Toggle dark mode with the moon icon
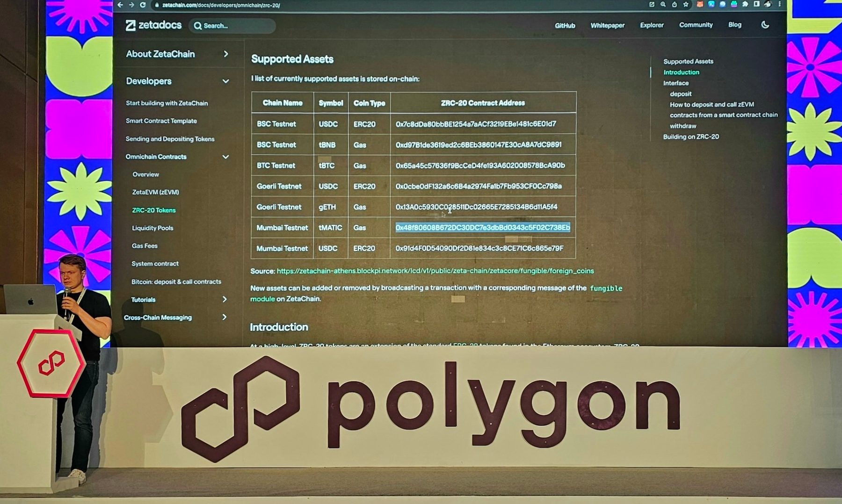 coord(765,25)
